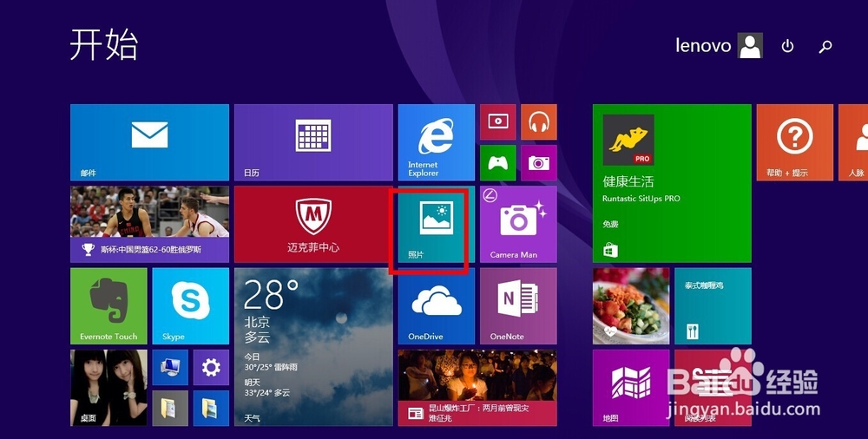
Task: Launch the OneNote tile
Action: click(518, 306)
